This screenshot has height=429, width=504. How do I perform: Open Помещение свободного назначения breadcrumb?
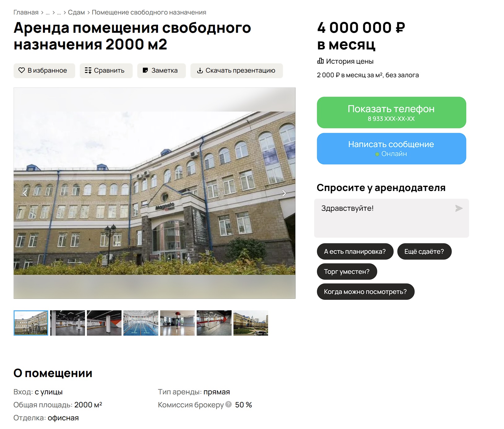pos(149,12)
